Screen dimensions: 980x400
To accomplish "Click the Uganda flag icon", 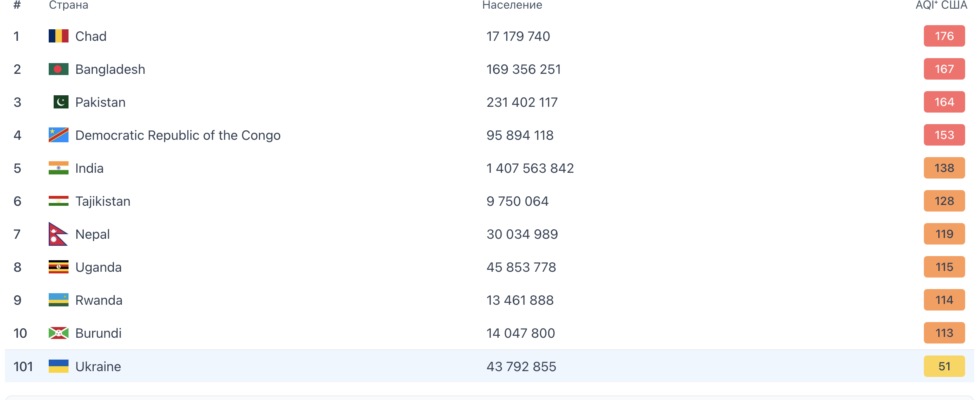I will [58, 267].
